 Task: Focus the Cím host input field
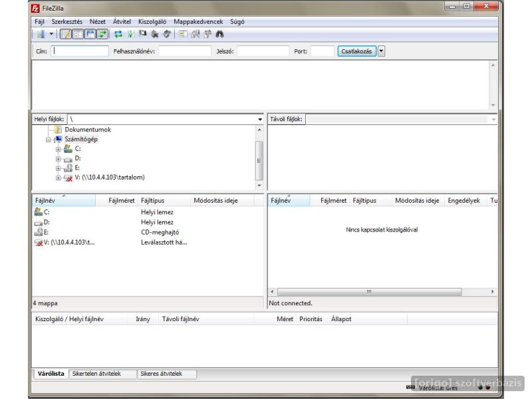click(80, 51)
